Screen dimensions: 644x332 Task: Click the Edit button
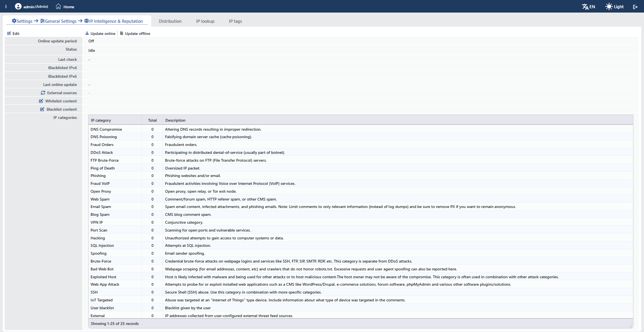(x=13, y=33)
